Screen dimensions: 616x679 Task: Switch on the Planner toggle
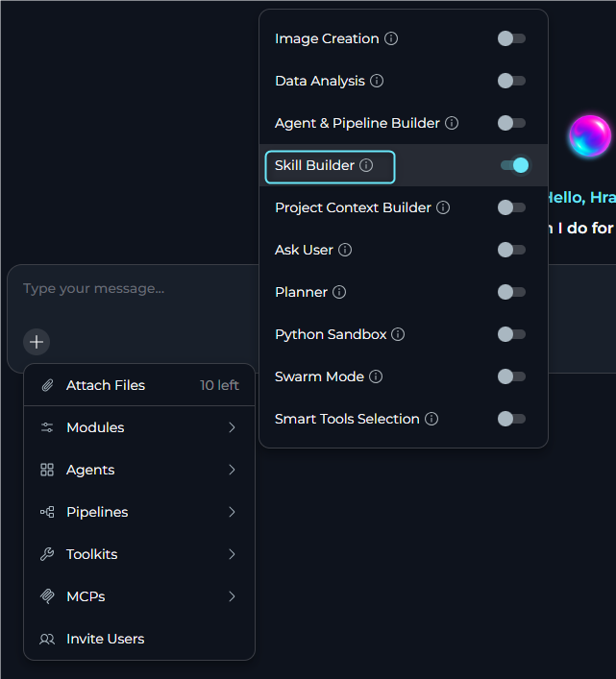[x=511, y=292]
